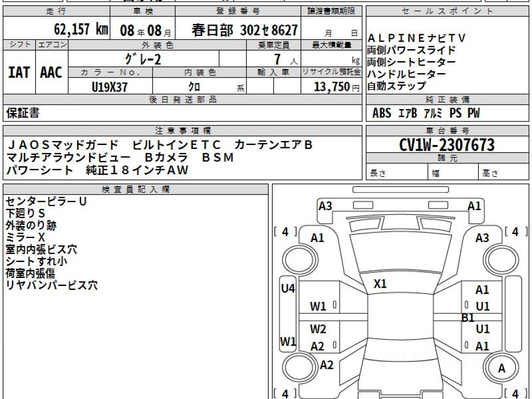
Task: Select the note "JAOSマッドガード"
Action: click(63, 145)
